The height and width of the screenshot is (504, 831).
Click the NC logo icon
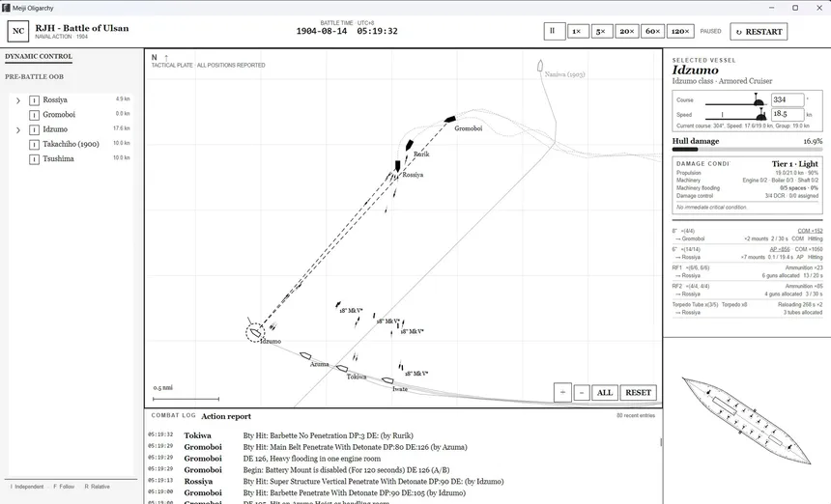click(18, 31)
